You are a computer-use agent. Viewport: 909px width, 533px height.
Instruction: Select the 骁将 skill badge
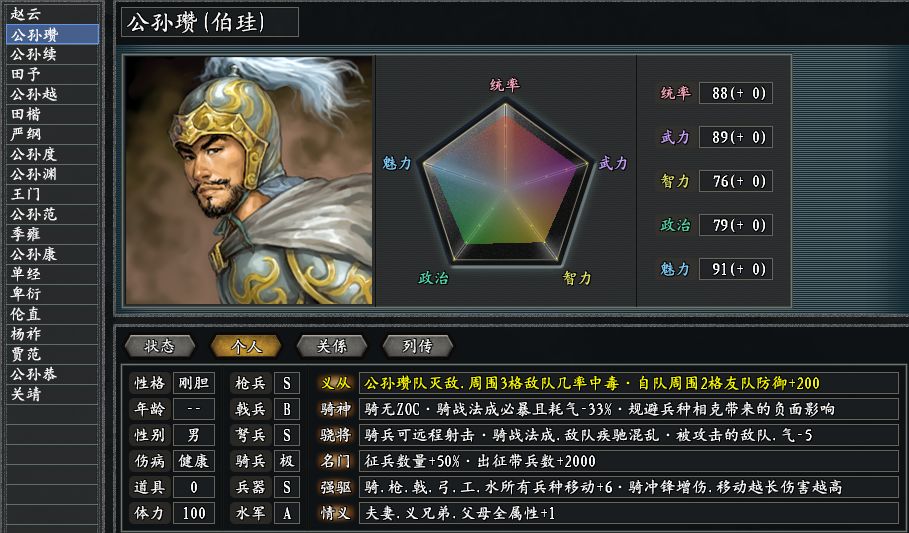(335, 435)
